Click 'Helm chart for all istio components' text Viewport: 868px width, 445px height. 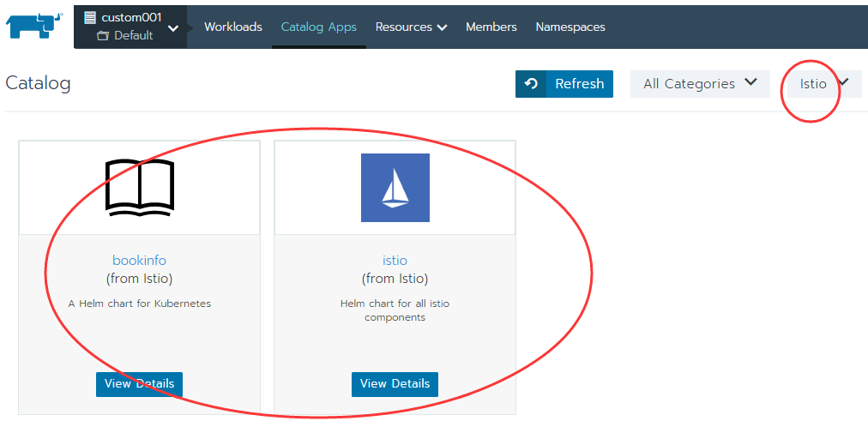[395, 310]
